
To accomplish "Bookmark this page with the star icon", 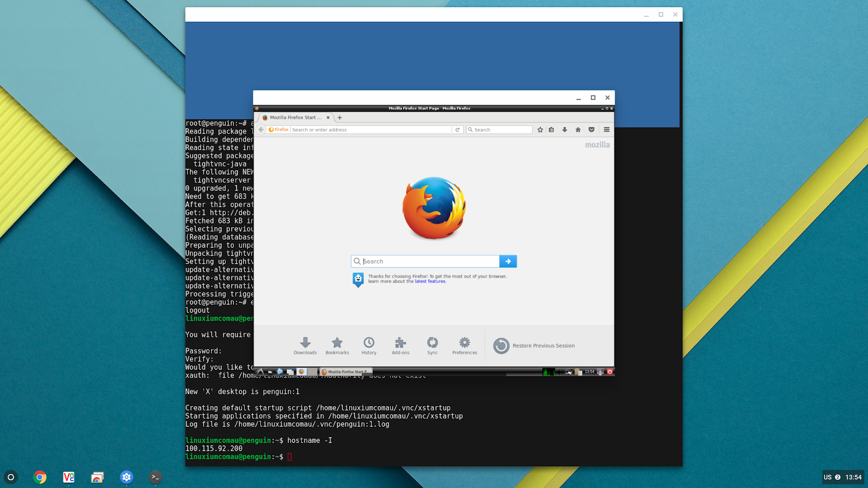I will pos(540,130).
